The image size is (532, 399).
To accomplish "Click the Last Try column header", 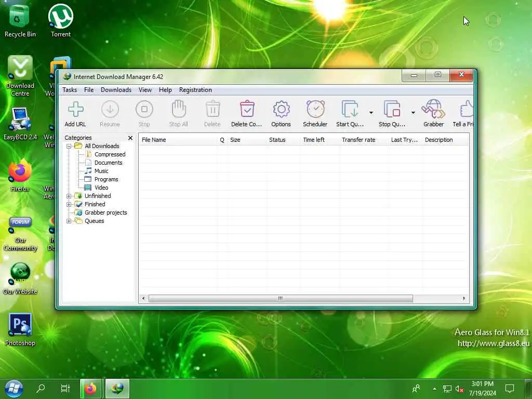I will (x=405, y=140).
